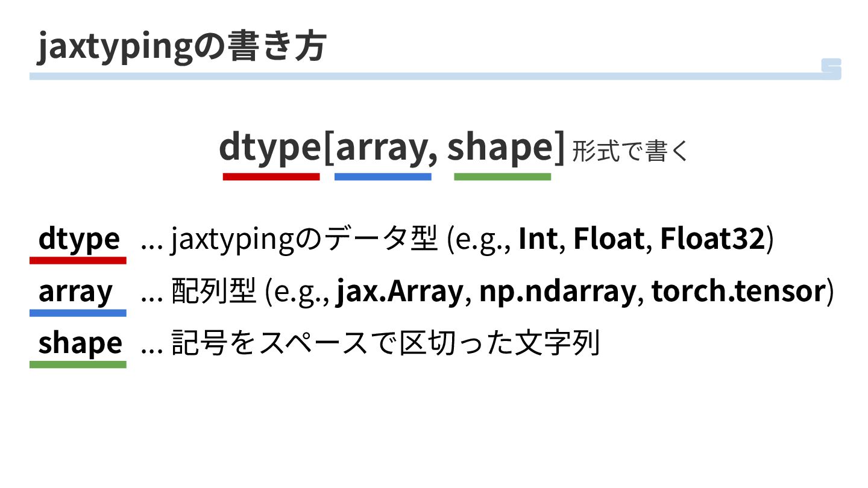Image resolution: width=868 pixels, height=488 pixels.
Task: Click the text '形式で書く'
Action: [x=630, y=151]
